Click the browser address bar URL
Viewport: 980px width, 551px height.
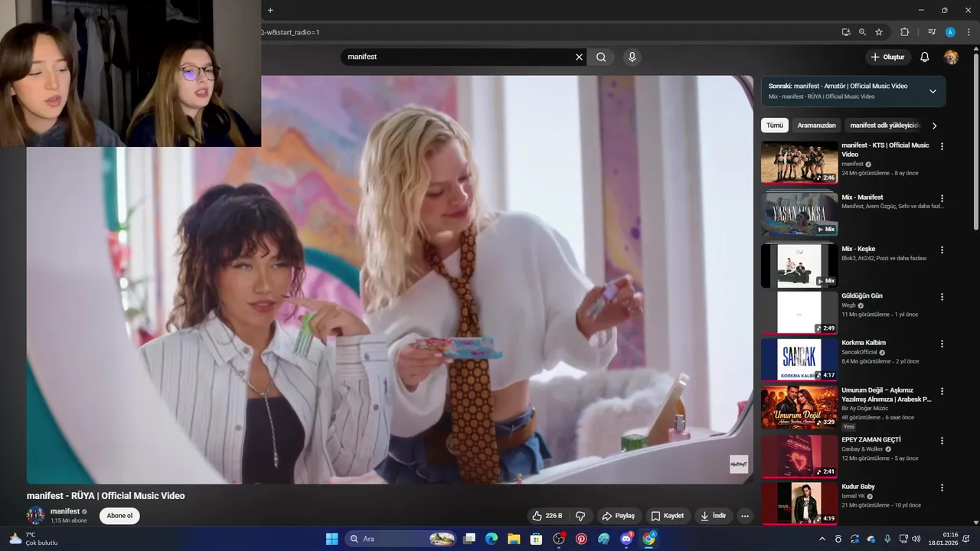pyautogui.click(x=291, y=32)
